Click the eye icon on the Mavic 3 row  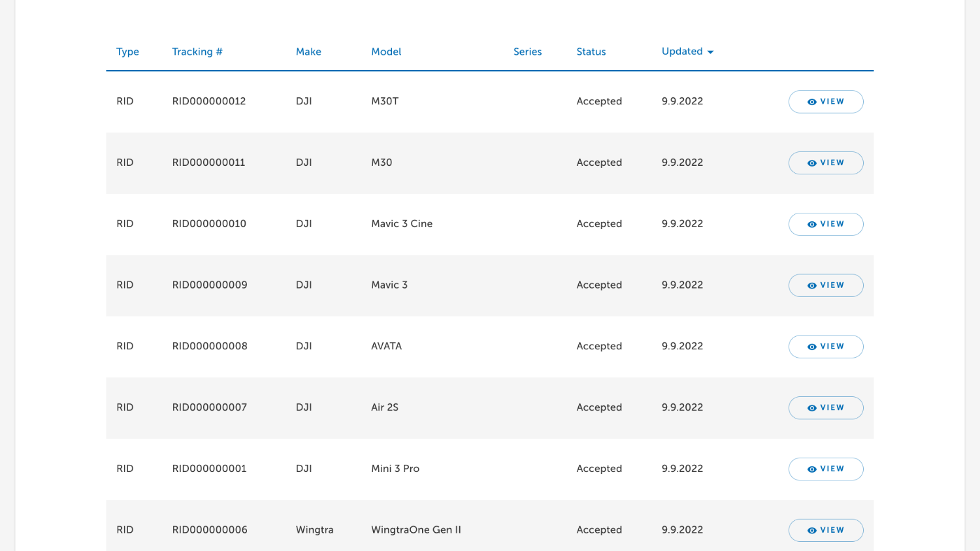click(x=811, y=285)
